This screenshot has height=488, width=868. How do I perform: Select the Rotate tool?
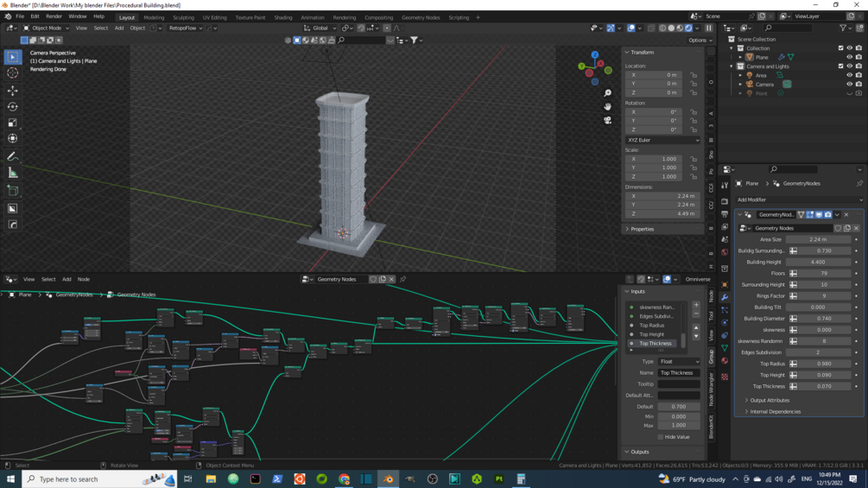tap(12, 107)
